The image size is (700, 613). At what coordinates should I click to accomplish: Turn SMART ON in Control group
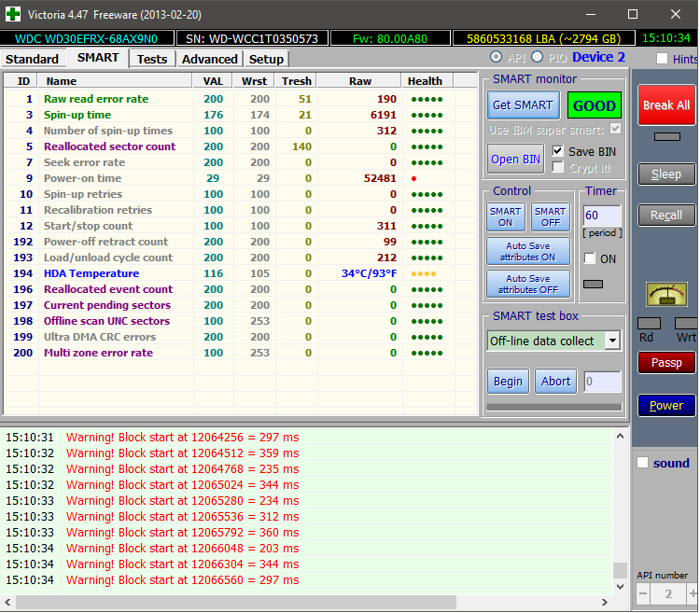(505, 216)
